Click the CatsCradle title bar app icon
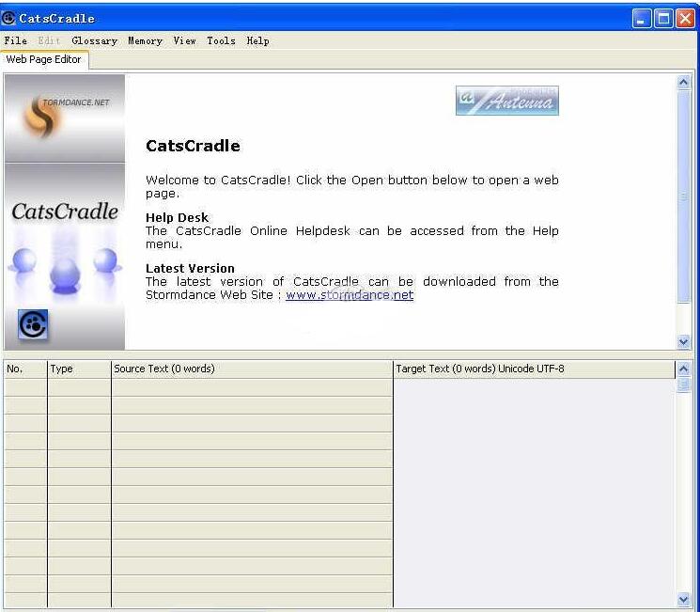Screen dimensions: 700x612 coord(8,18)
